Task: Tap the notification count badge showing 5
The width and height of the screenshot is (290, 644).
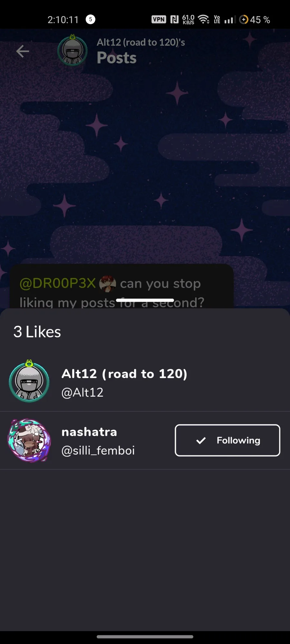Action: pos(91,19)
